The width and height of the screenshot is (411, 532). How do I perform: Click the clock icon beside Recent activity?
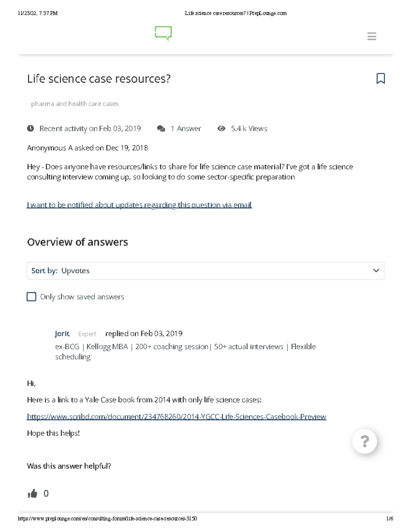(31, 128)
